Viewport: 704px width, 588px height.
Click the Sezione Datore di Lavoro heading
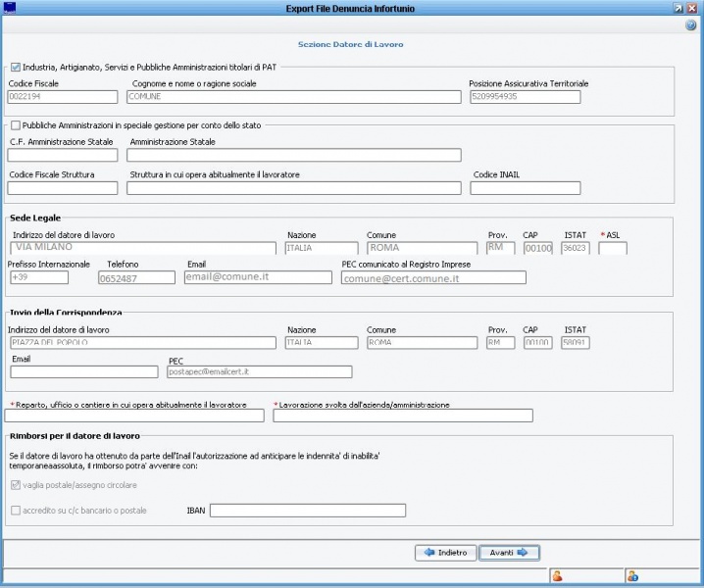(351, 44)
